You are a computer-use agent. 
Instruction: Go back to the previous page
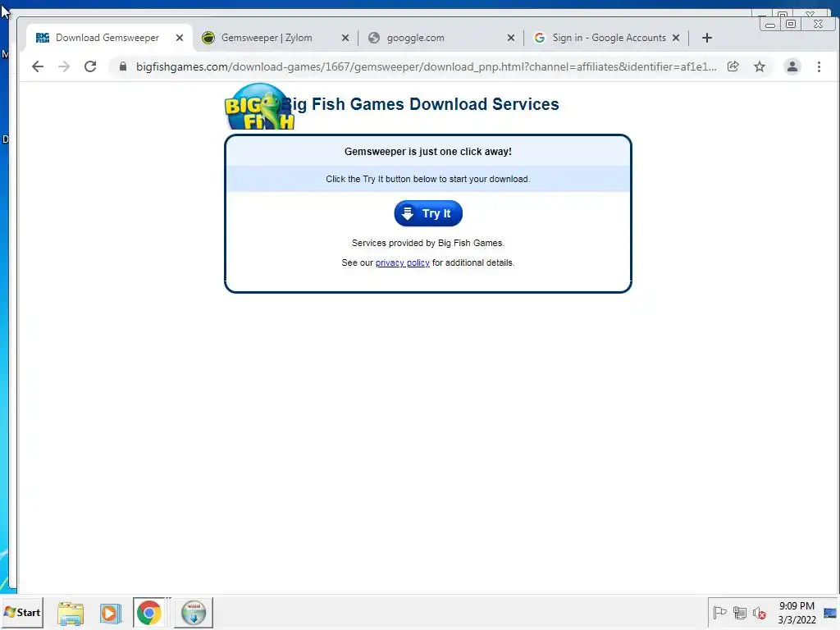coord(38,66)
